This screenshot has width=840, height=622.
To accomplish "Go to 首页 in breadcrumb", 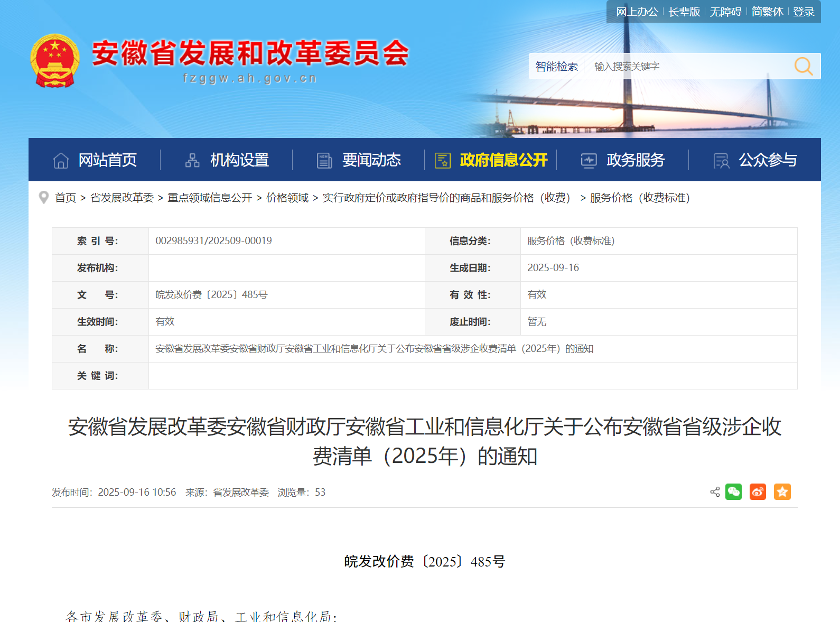I will (66, 198).
